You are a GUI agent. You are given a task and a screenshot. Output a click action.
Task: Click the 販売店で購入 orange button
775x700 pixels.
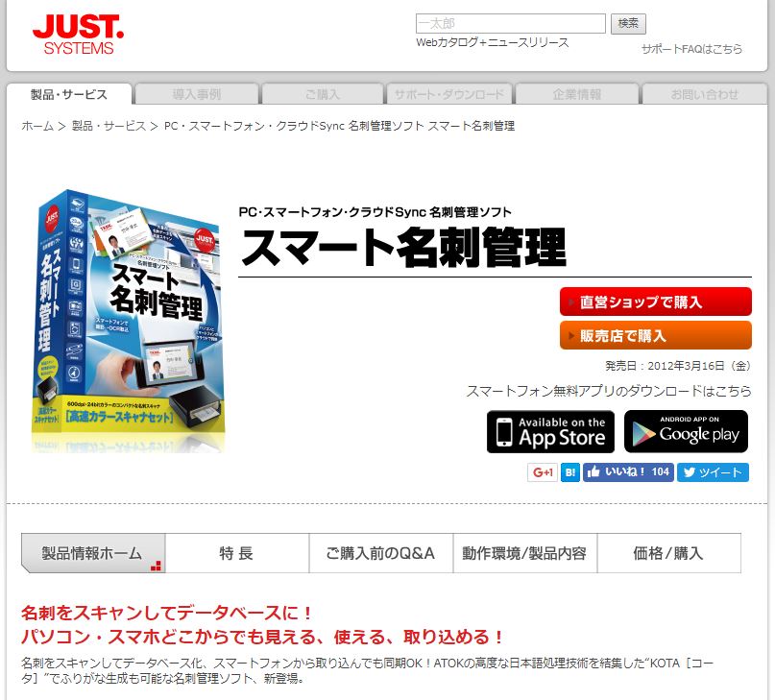coord(655,335)
